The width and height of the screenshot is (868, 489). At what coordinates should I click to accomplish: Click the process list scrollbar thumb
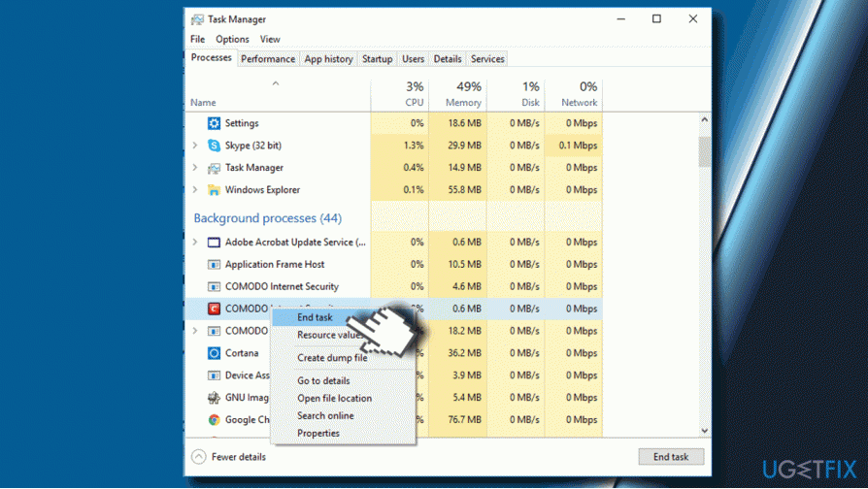click(x=704, y=151)
